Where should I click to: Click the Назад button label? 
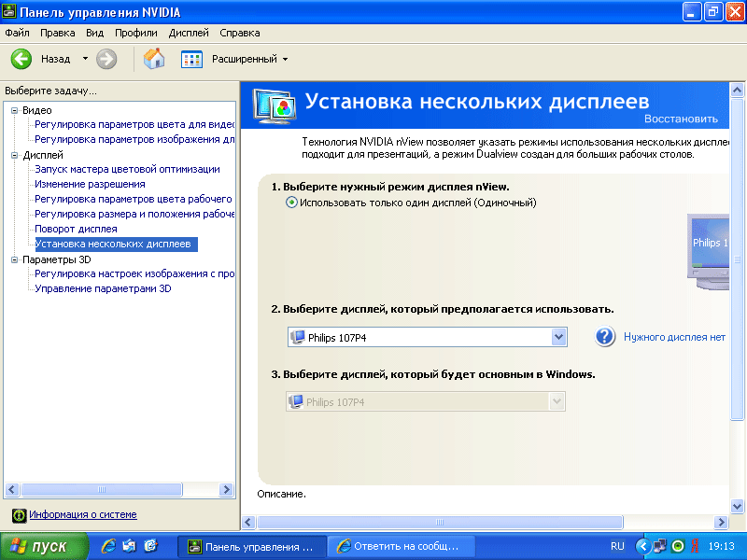[x=56, y=59]
